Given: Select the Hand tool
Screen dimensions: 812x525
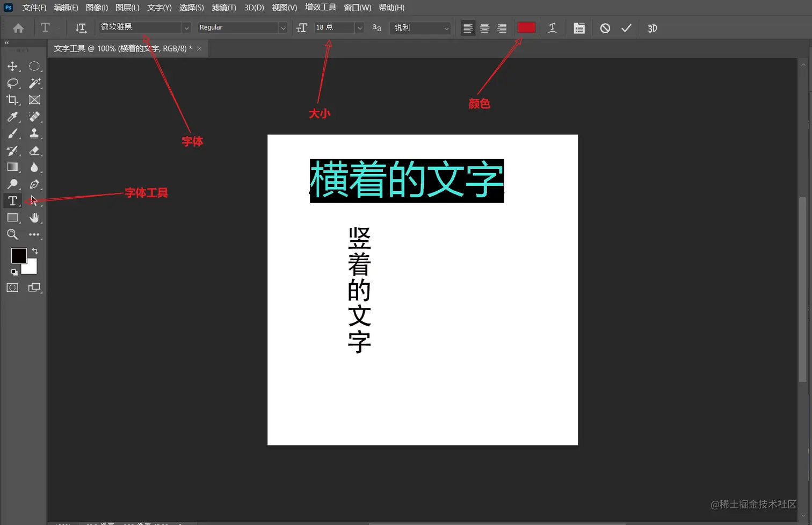Looking at the screenshot, I should point(34,218).
